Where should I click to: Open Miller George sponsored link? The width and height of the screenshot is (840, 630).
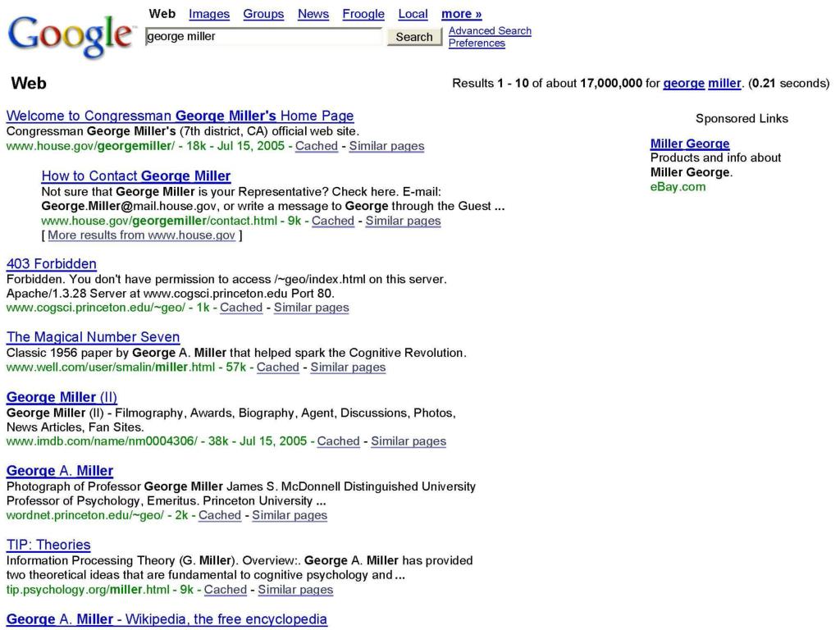(690, 144)
